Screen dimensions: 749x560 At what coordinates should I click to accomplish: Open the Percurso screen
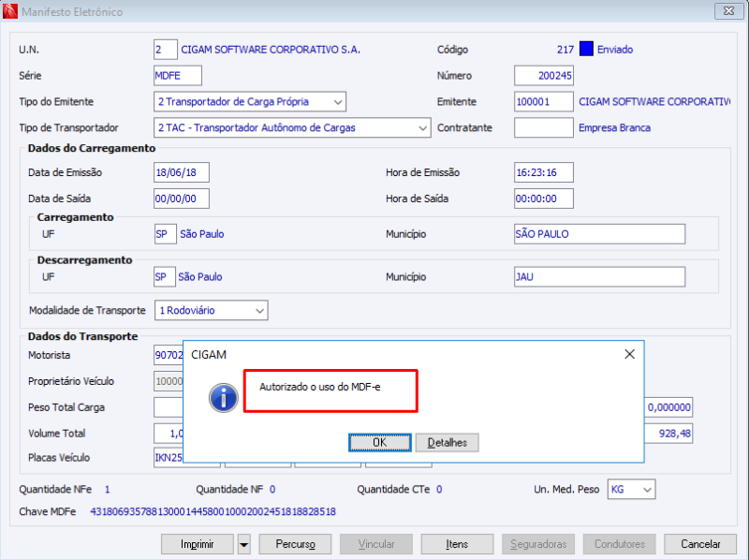pyautogui.click(x=295, y=544)
